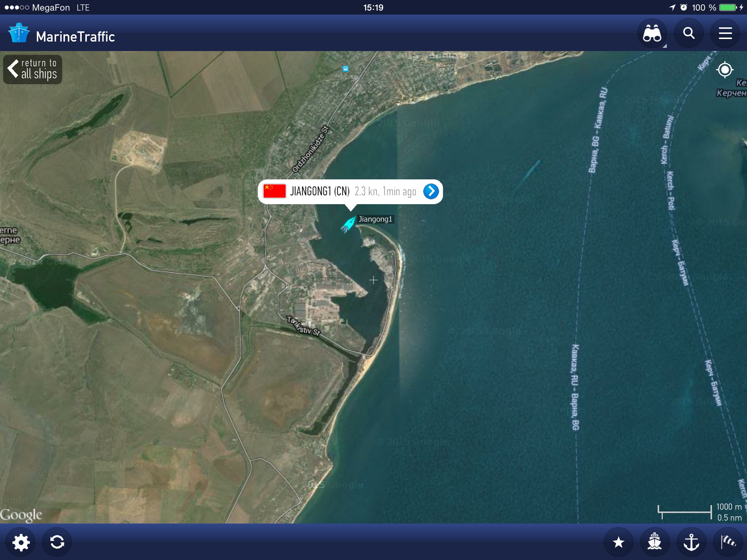Tap the 1000 m scale bar

click(x=685, y=512)
